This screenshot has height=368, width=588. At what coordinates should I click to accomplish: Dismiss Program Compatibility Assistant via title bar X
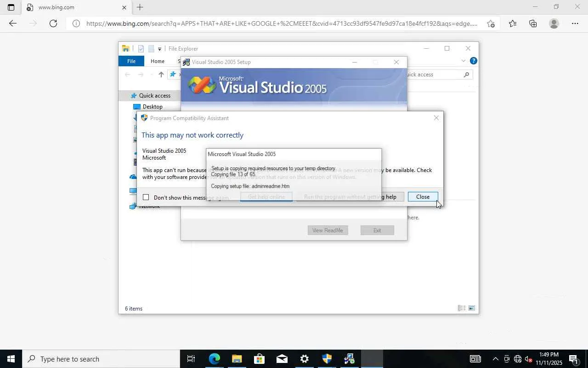pos(436,118)
